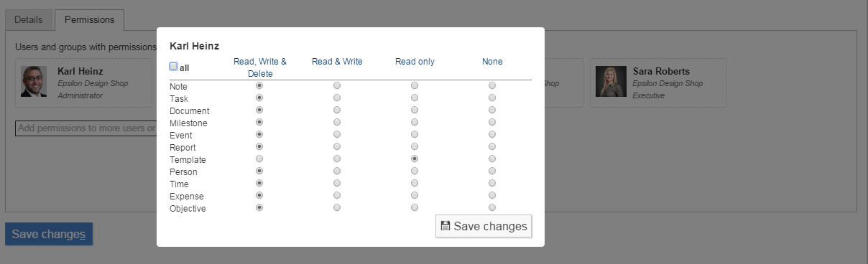
Task: Click Sara Roberts's profile photo
Action: click(611, 82)
